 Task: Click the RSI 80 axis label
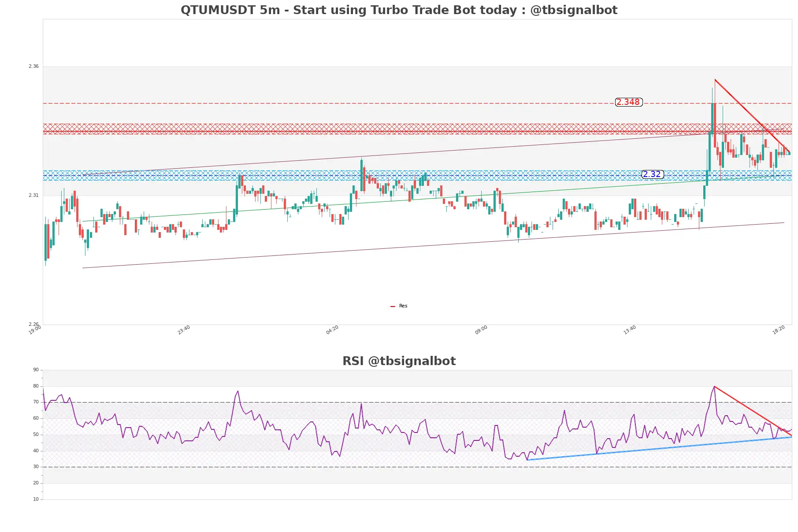[x=36, y=386]
